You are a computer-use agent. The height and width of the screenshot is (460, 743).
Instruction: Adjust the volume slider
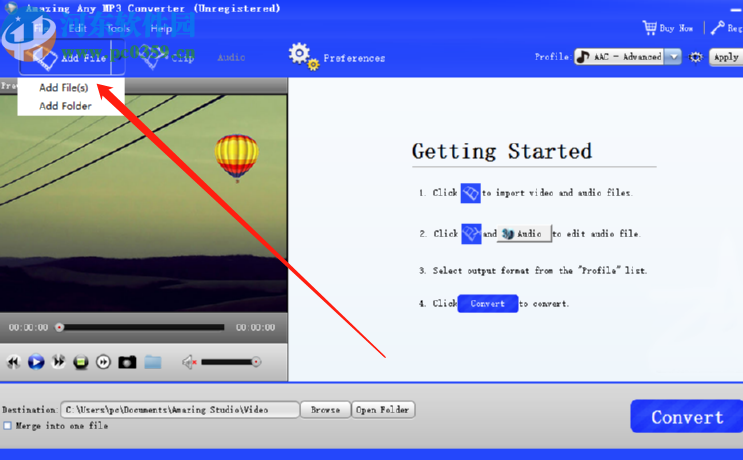[x=231, y=362]
